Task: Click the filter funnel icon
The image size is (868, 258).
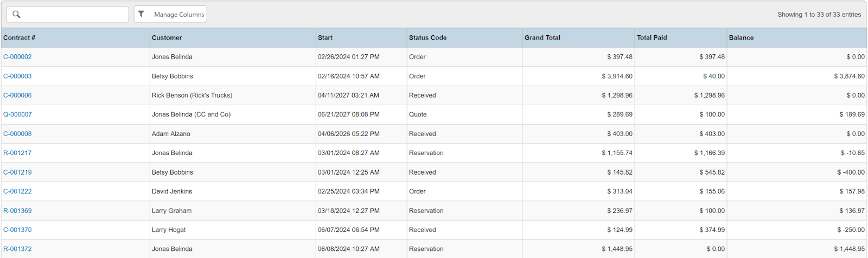Action: click(142, 14)
